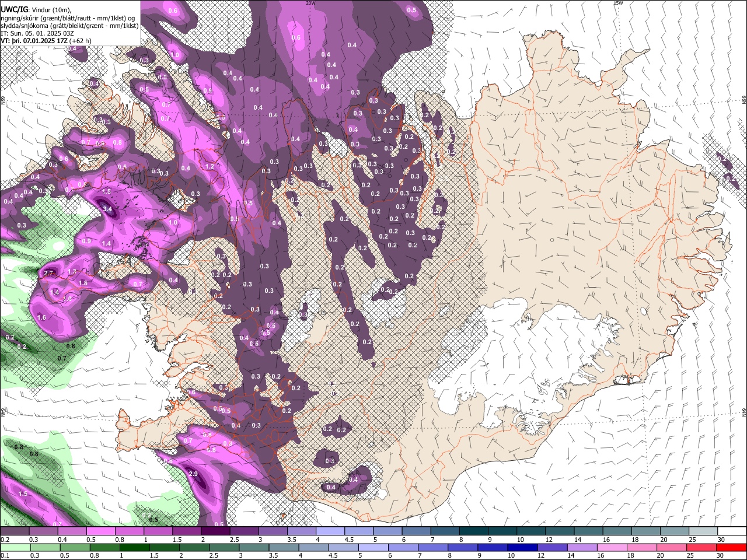Image resolution: width=747 pixels, height=560 pixels.
Task: Click the 4.5 label in the upper legend row
Action: click(349, 540)
